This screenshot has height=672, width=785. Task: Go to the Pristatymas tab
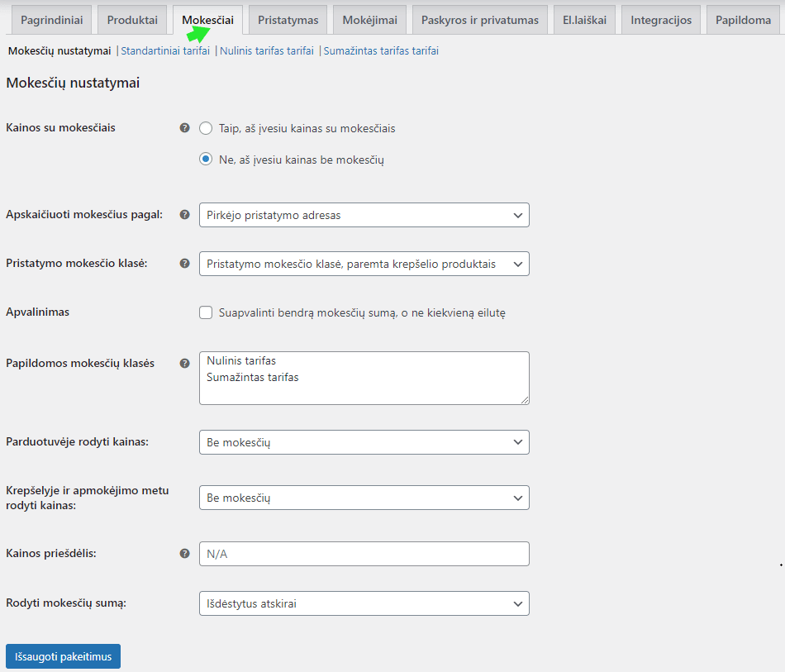[288, 20]
